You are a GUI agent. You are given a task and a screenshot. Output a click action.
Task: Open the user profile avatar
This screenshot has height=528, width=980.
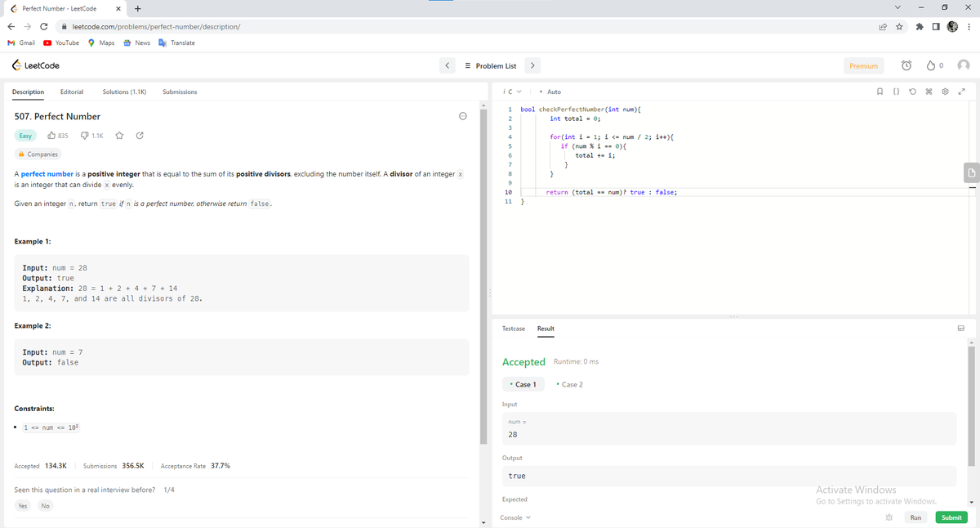(x=964, y=65)
